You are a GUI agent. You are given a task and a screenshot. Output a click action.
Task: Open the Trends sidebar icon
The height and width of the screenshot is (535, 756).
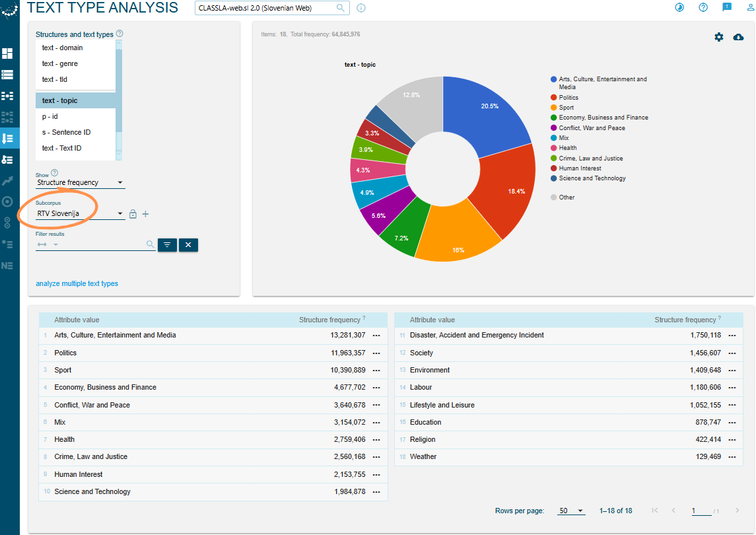click(7, 180)
